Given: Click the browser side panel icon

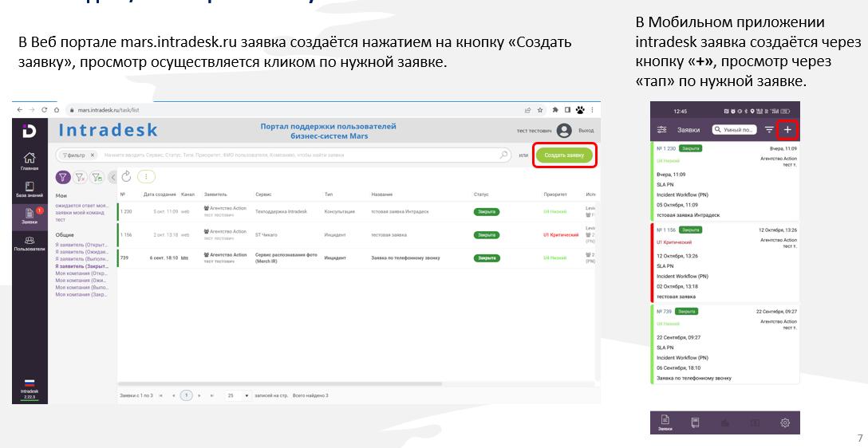Looking at the screenshot, I should tap(567, 110).
